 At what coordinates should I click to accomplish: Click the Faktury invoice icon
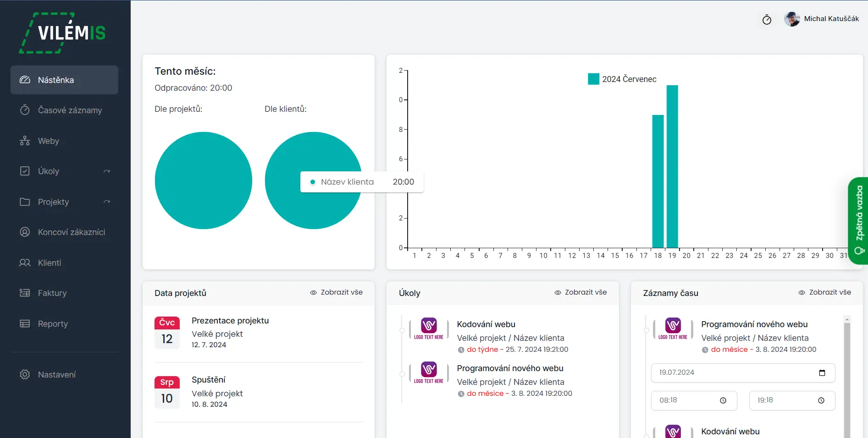25,293
